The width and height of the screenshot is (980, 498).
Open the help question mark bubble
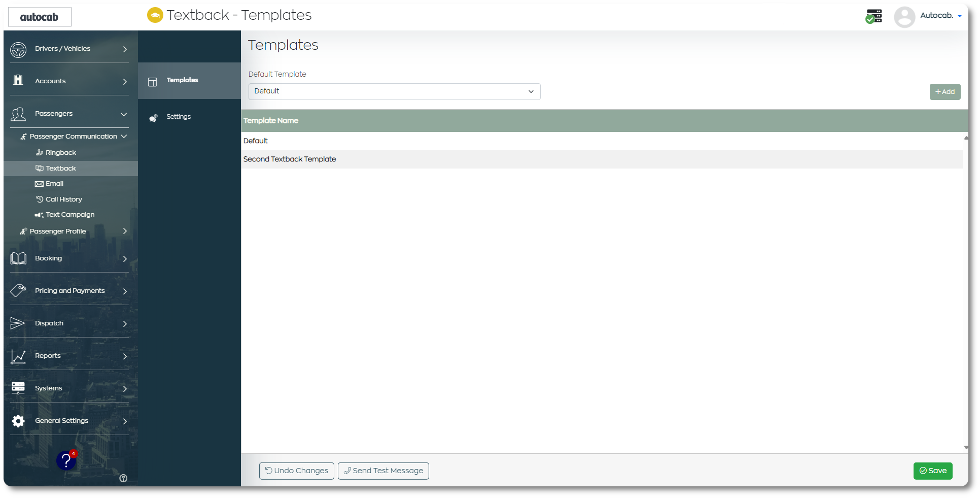66,460
